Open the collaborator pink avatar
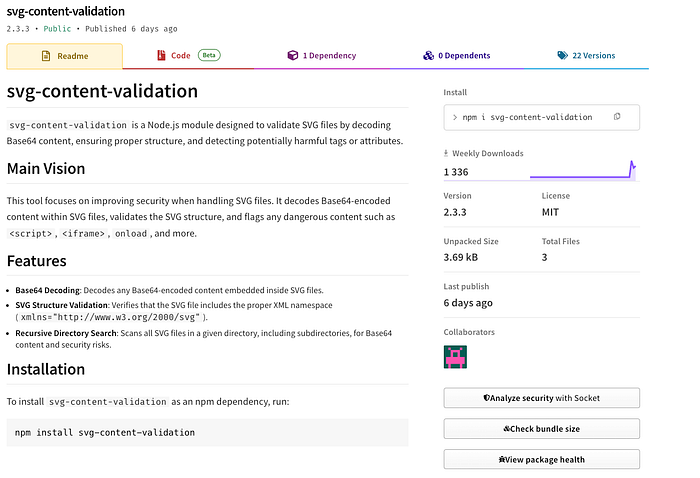 (x=455, y=357)
